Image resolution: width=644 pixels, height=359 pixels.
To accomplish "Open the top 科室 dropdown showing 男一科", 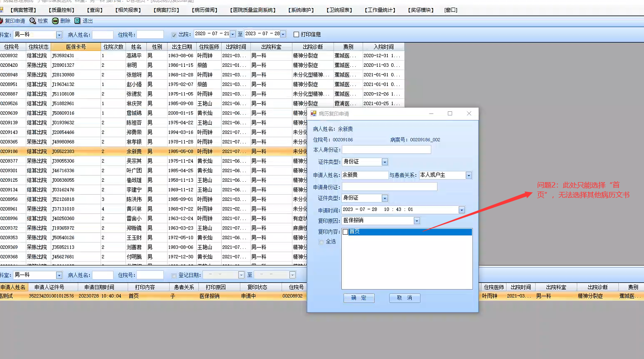I will click(x=59, y=34).
